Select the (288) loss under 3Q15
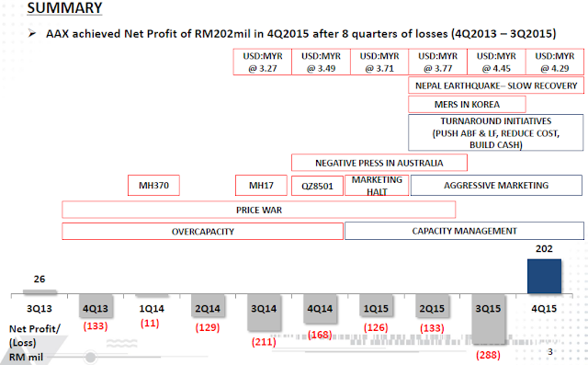This screenshot has height=365, width=588. (x=488, y=355)
